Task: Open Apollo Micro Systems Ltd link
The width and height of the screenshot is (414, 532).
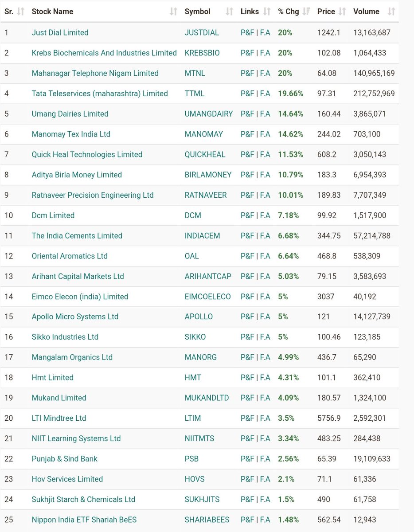Action: pyautogui.click(x=75, y=317)
